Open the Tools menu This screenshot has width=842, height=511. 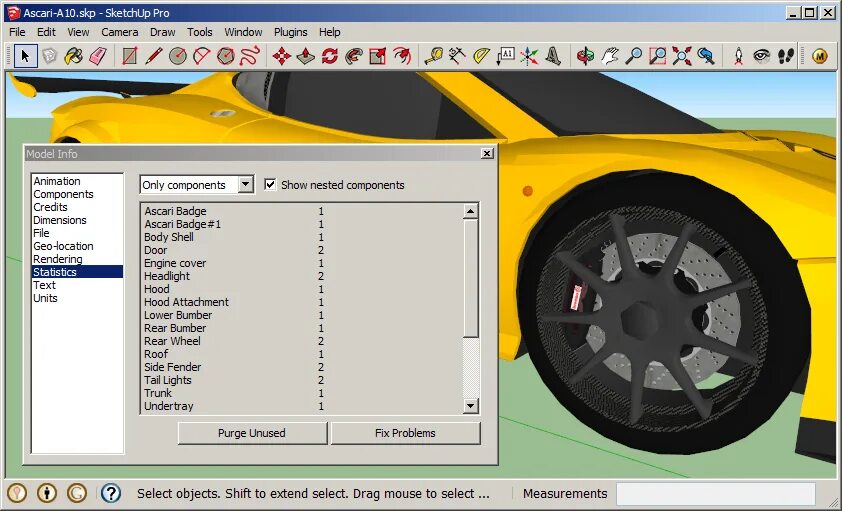coord(200,32)
